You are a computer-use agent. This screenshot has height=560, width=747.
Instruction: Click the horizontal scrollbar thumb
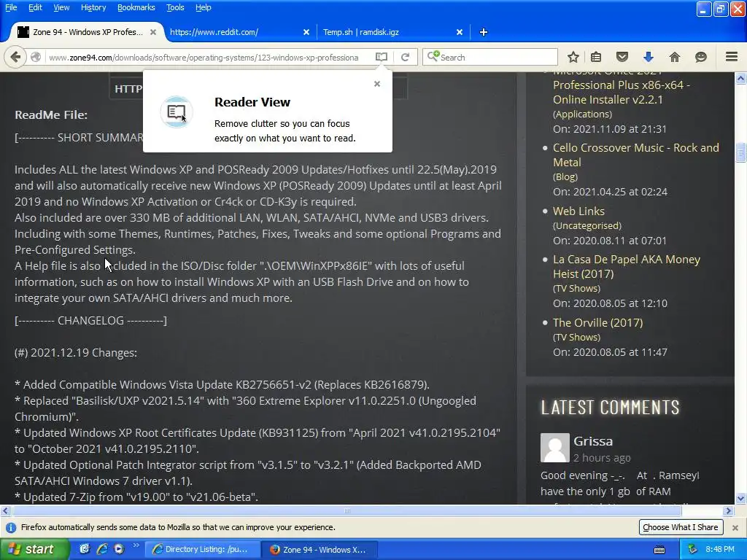[347, 511]
